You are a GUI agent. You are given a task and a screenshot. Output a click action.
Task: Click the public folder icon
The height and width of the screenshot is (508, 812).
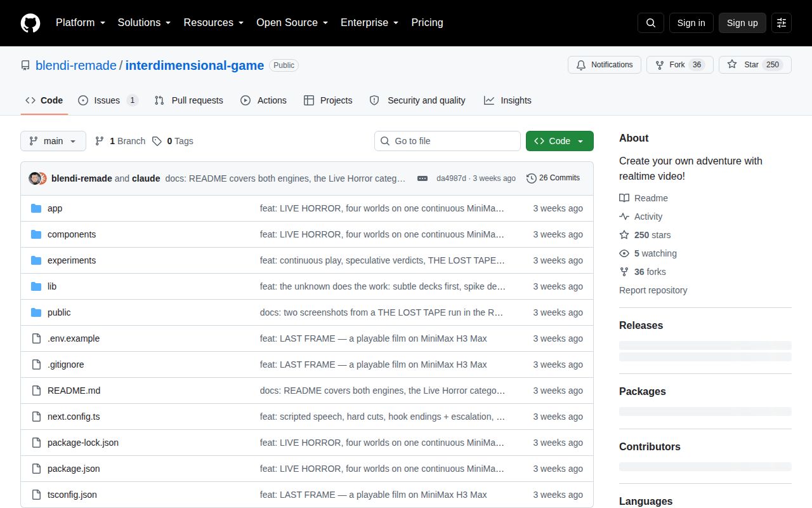[x=36, y=312]
